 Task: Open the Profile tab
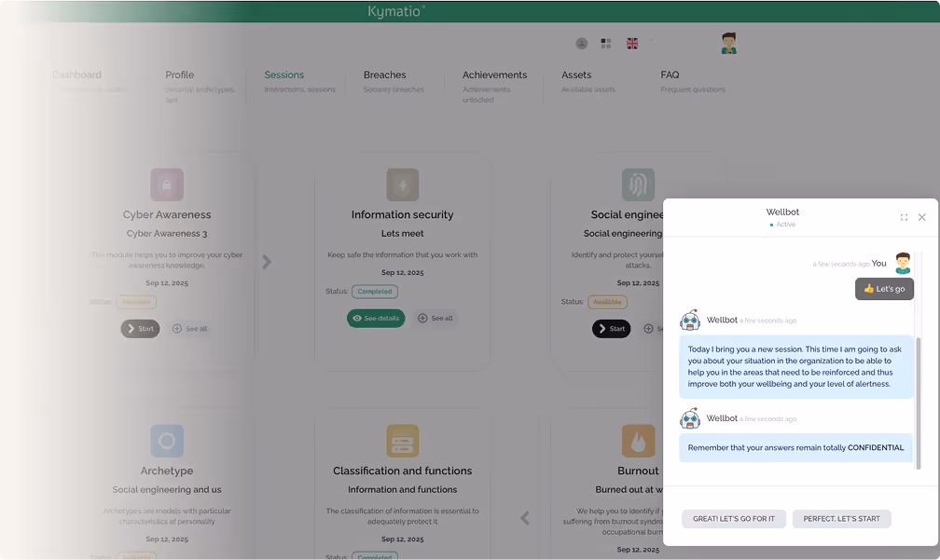179,75
